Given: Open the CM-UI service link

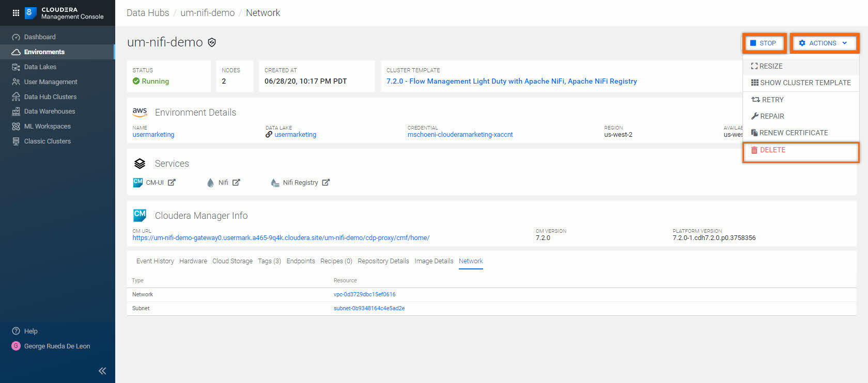Looking at the screenshot, I should (154, 183).
